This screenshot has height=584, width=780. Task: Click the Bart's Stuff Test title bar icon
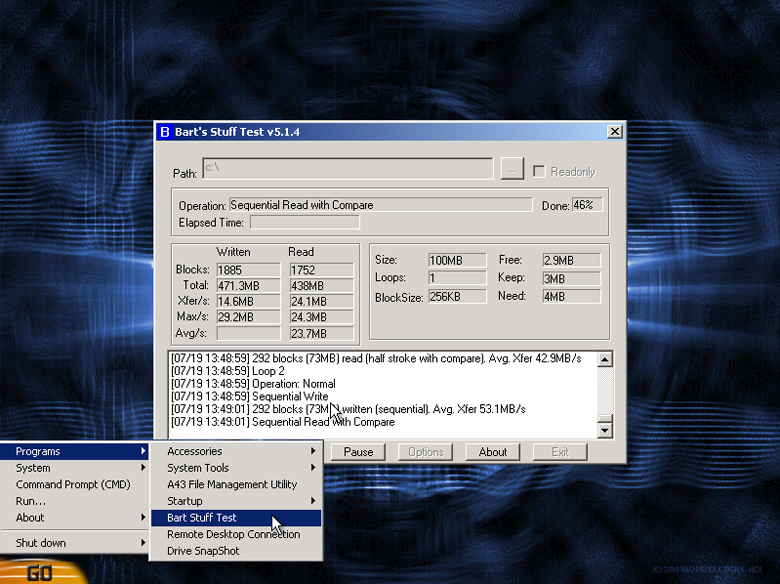165,132
